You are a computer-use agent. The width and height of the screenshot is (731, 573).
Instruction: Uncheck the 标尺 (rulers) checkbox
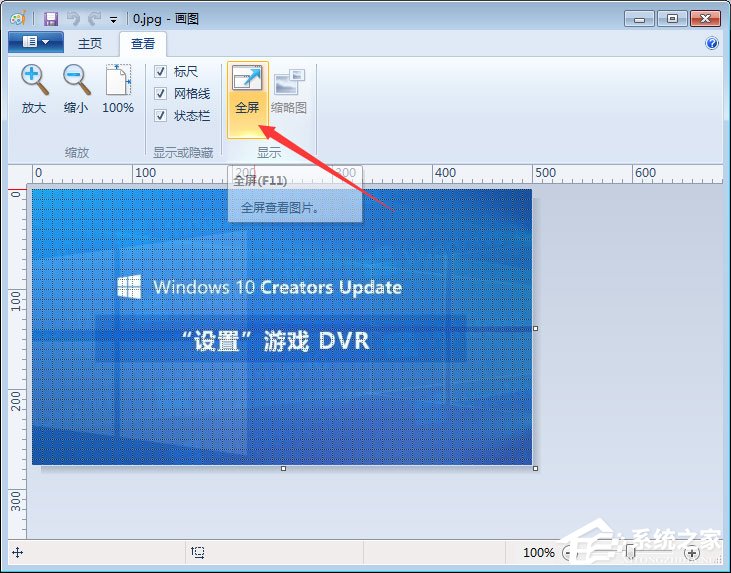click(x=160, y=72)
